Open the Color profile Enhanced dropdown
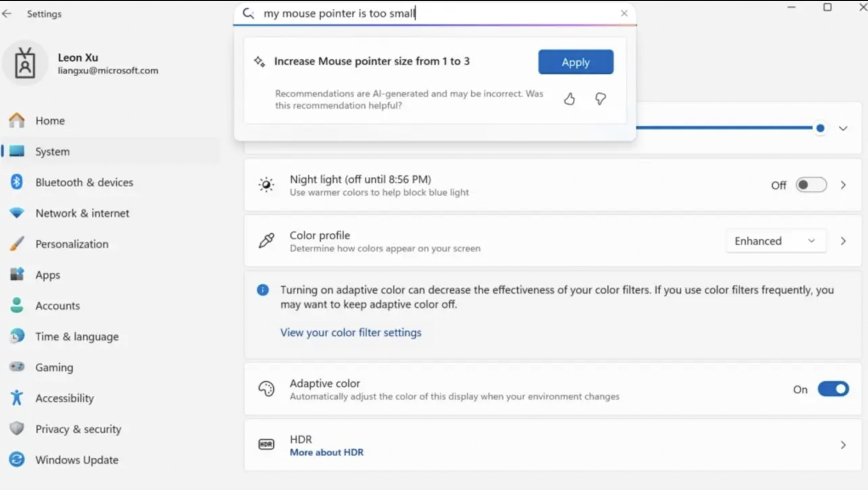The height and width of the screenshot is (490, 868). pyautogui.click(x=776, y=241)
